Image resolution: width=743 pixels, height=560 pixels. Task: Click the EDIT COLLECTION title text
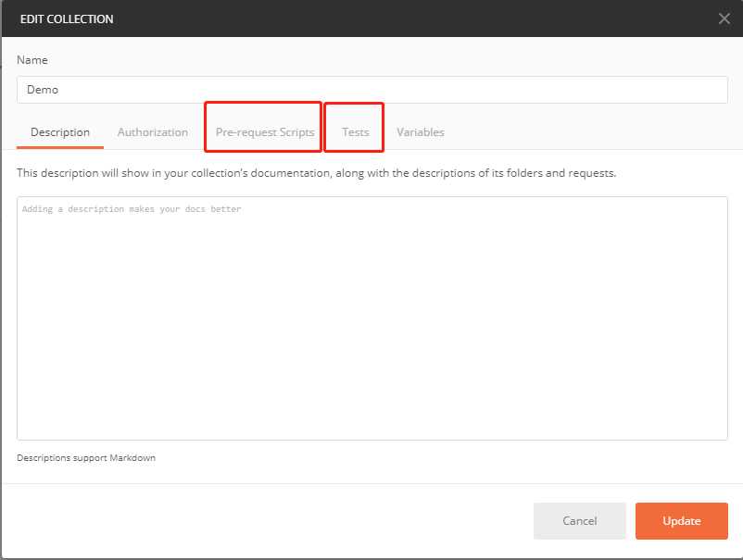[x=67, y=19]
